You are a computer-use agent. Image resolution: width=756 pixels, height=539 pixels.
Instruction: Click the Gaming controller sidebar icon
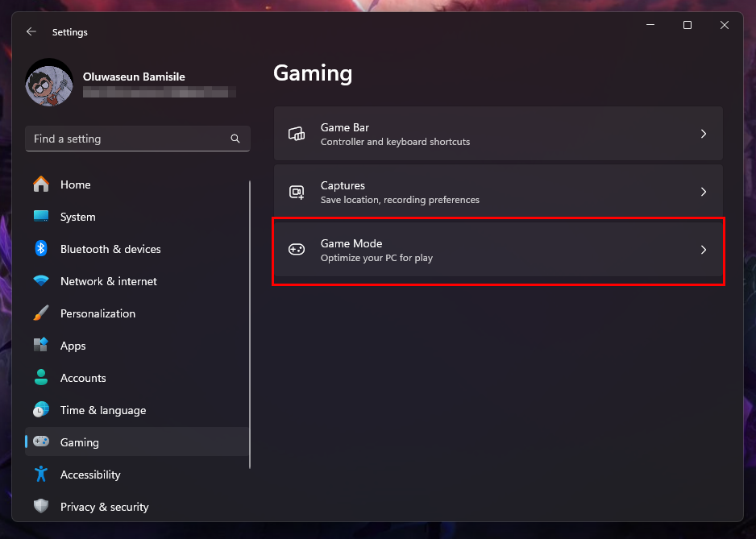coord(41,442)
